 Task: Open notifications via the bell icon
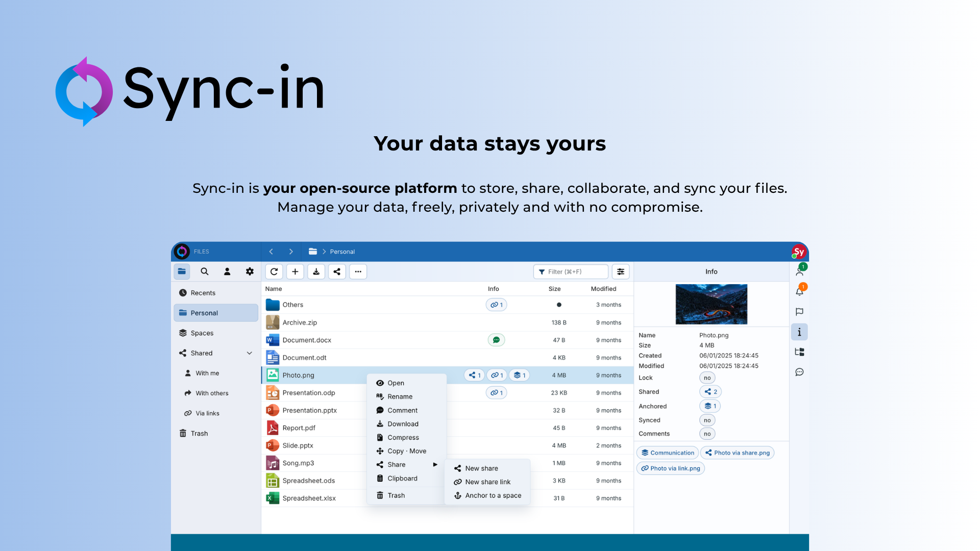pos(799,291)
